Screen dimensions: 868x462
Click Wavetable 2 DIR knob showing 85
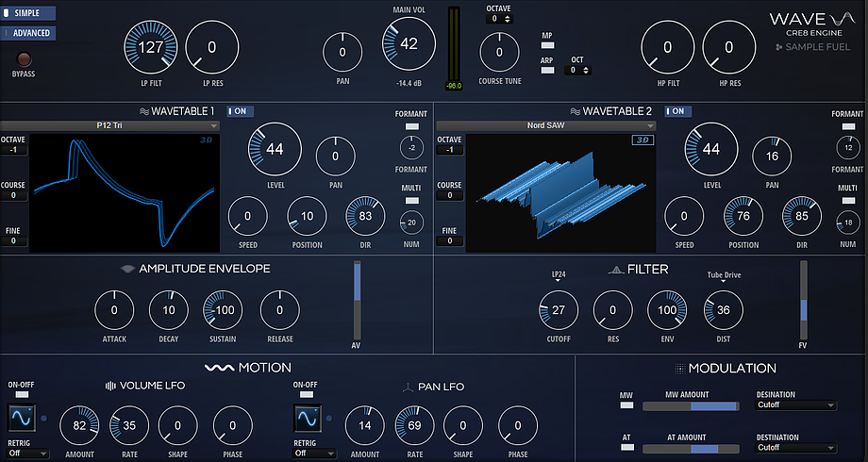coord(802,216)
